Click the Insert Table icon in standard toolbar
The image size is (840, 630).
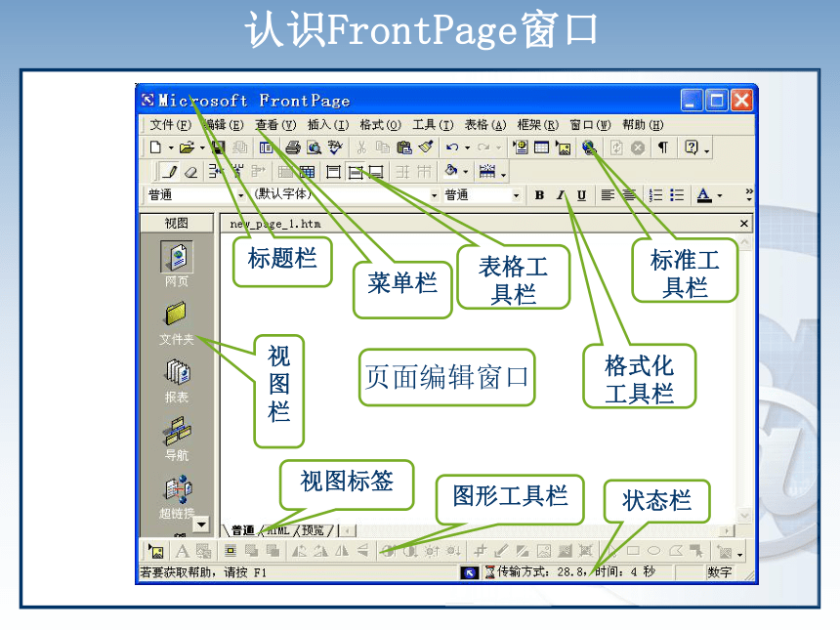[x=542, y=147]
